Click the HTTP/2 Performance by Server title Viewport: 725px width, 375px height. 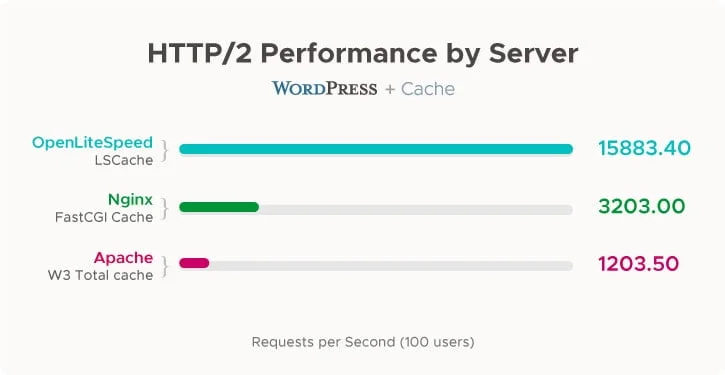(363, 53)
